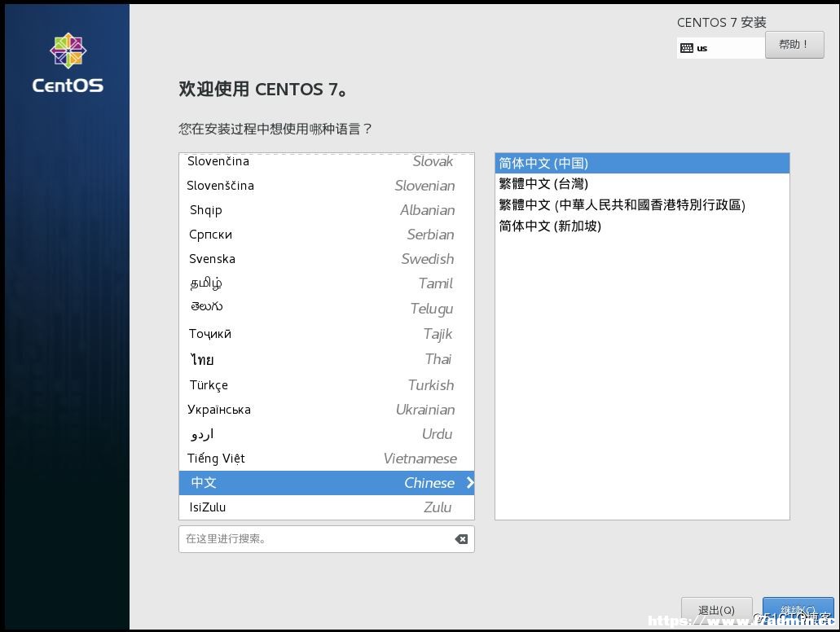This screenshot has width=840, height=632.
Task: Select Српски Serbian language row
Action: click(x=326, y=235)
